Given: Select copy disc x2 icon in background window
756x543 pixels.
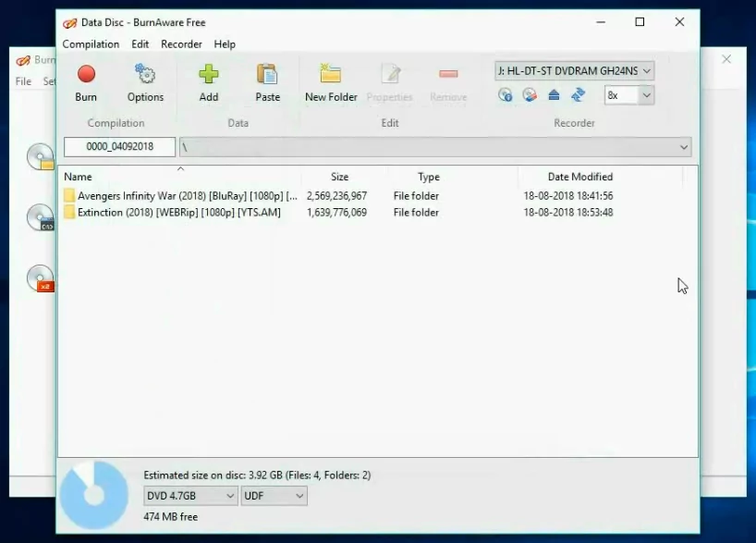Looking at the screenshot, I should click(x=41, y=278).
